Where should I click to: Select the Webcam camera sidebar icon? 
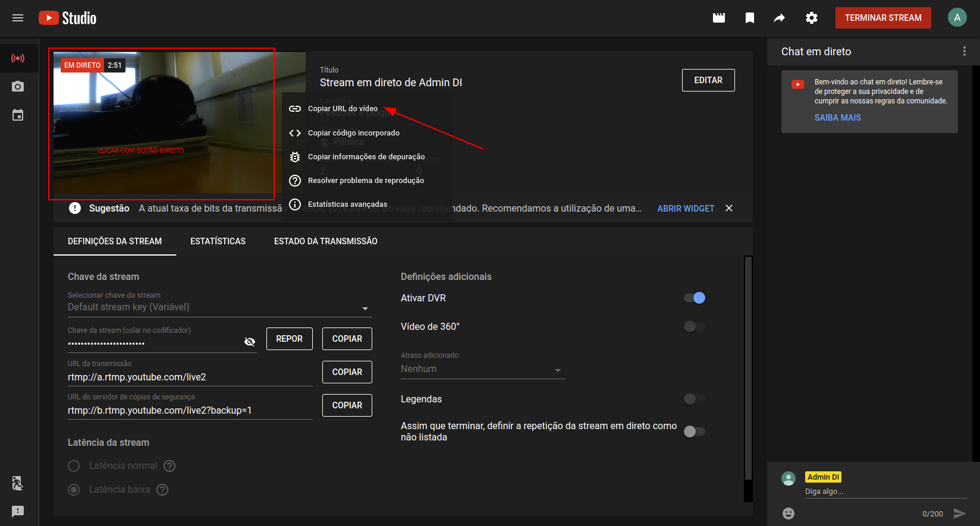(x=18, y=87)
